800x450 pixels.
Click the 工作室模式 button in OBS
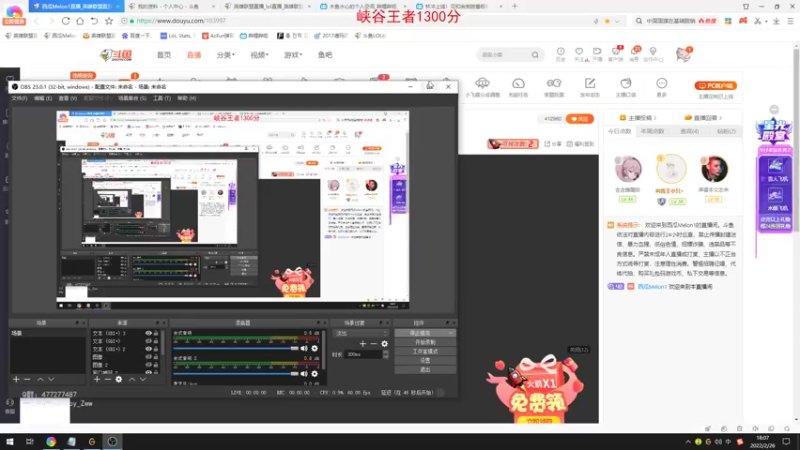coord(425,352)
